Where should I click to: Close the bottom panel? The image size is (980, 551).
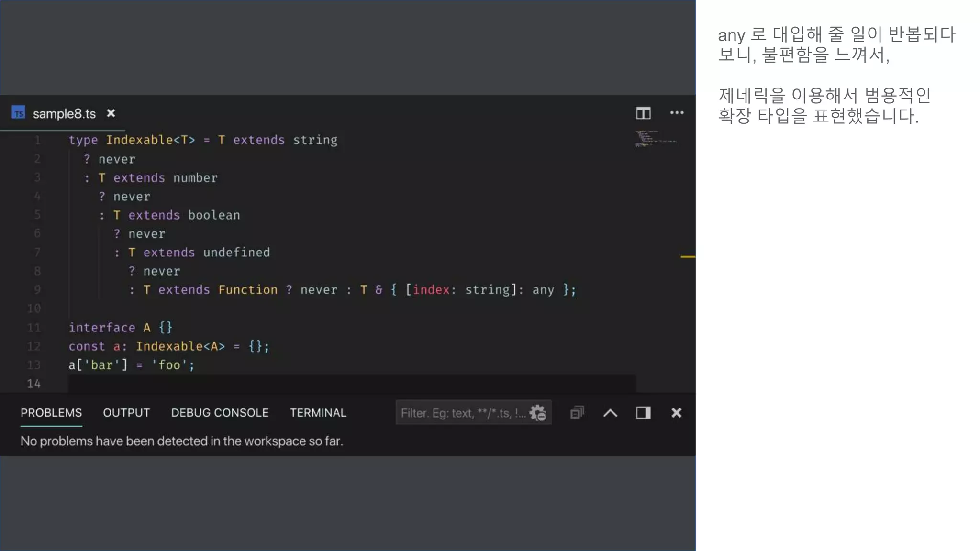tap(676, 412)
